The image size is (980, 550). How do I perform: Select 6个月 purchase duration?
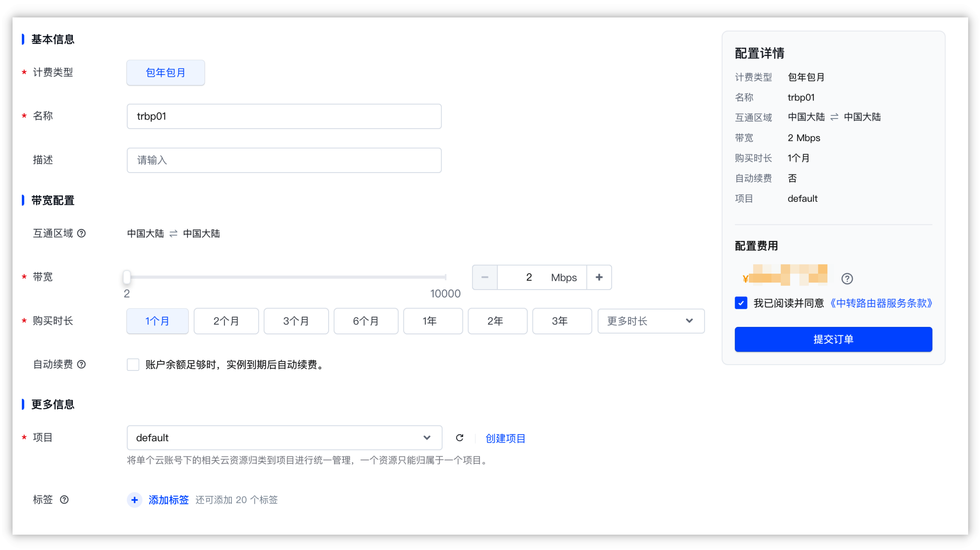366,321
